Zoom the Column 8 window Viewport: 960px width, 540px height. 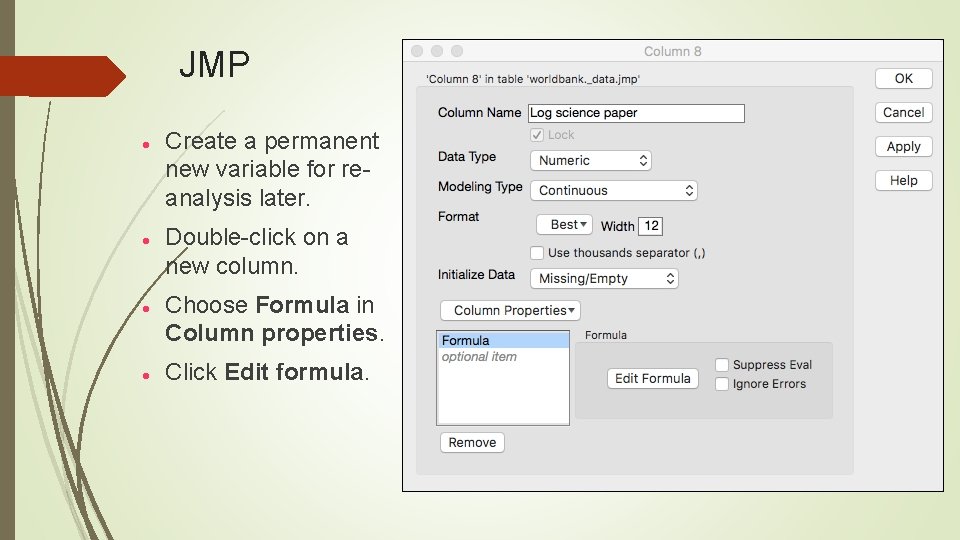(457, 51)
